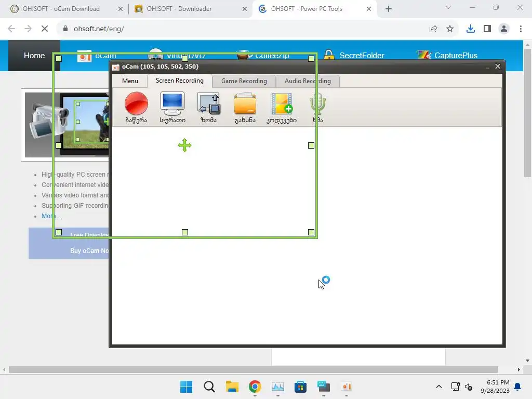Viewport: 532px width, 399px height.
Task: Open Microsoft Store from the taskbar
Action: [x=300, y=387]
